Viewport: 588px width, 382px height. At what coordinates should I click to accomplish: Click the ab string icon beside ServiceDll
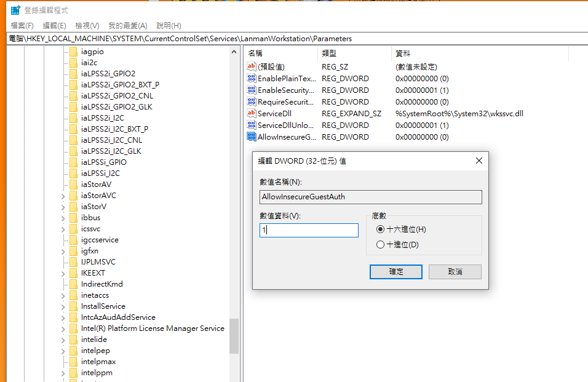(252, 113)
